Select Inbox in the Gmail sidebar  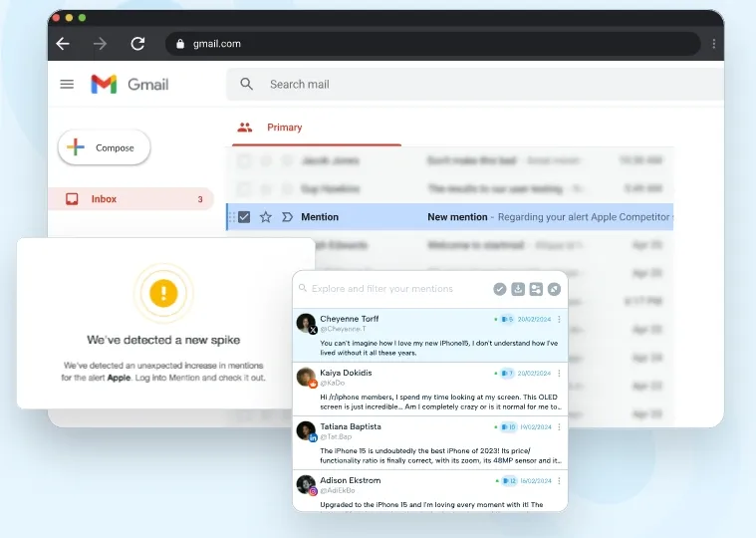[x=104, y=199]
